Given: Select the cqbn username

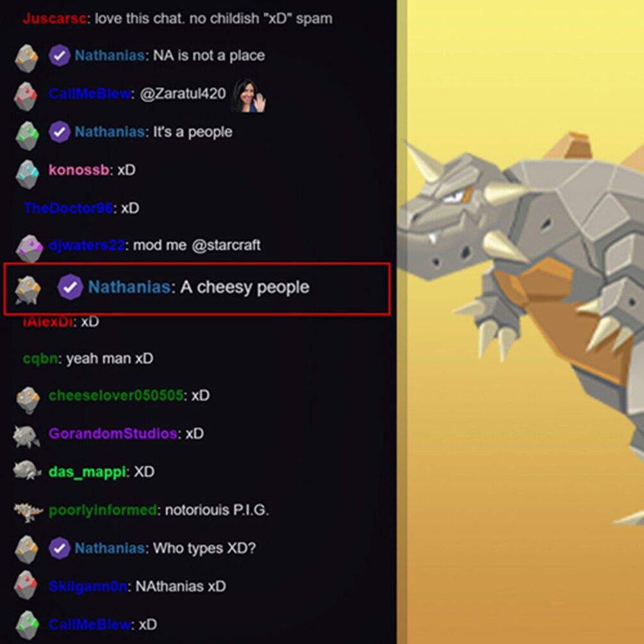Looking at the screenshot, I should 40,359.
